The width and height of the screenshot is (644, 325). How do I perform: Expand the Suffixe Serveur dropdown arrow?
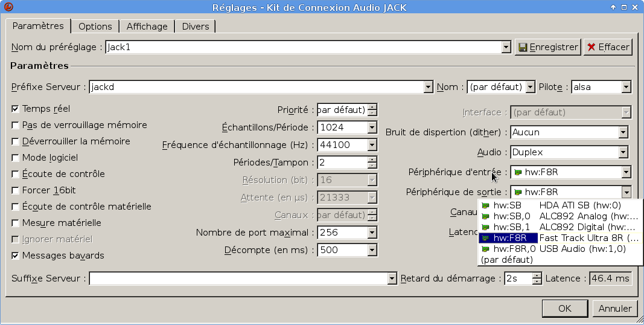point(392,278)
